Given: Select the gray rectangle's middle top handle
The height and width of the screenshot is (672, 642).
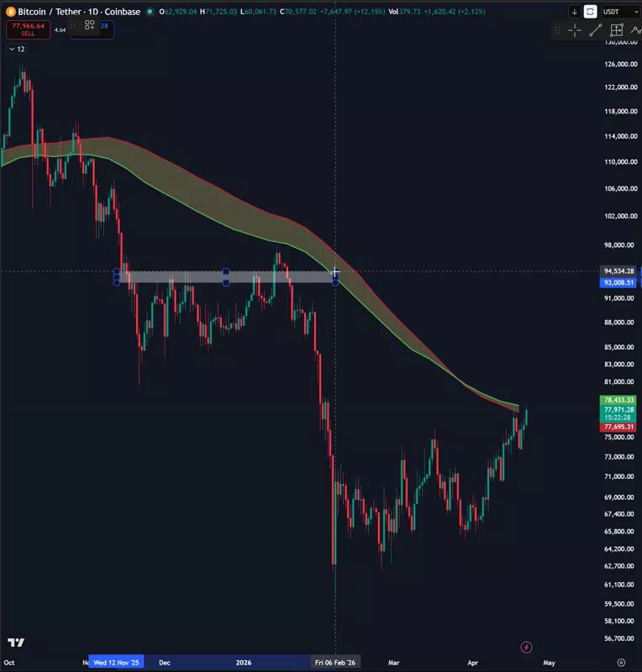Looking at the screenshot, I should (x=225, y=271).
